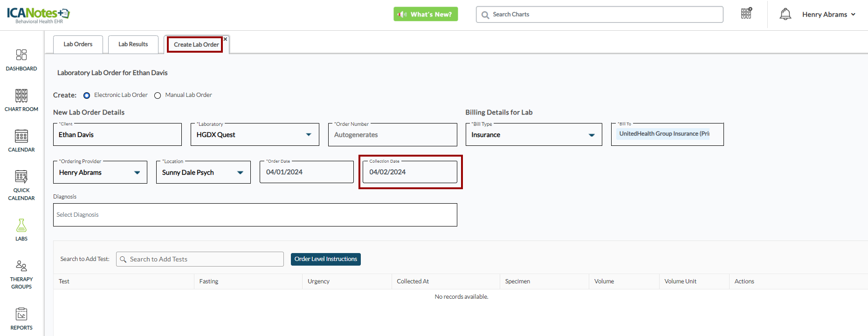Click the Order Level Instructions button

(325, 259)
